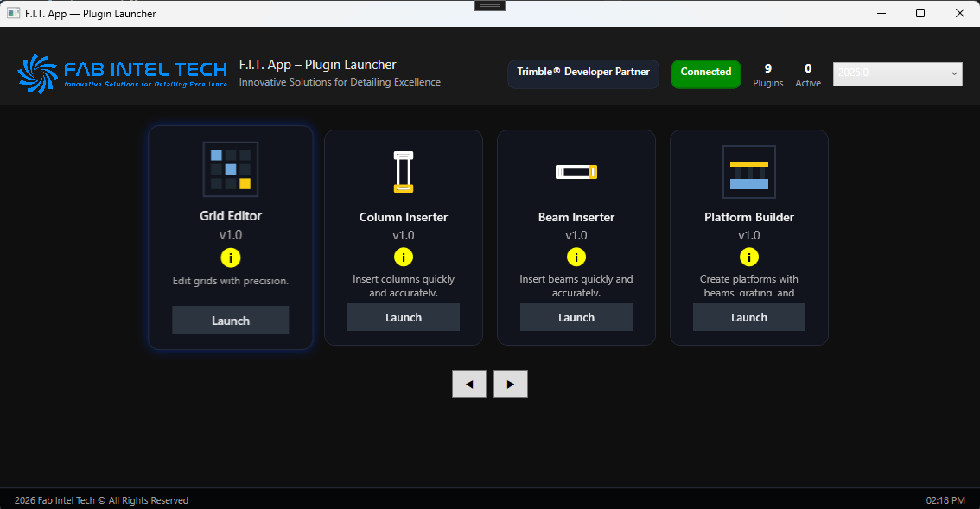Select the 9 Plugins counter

pyautogui.click(x=768, y=75)
